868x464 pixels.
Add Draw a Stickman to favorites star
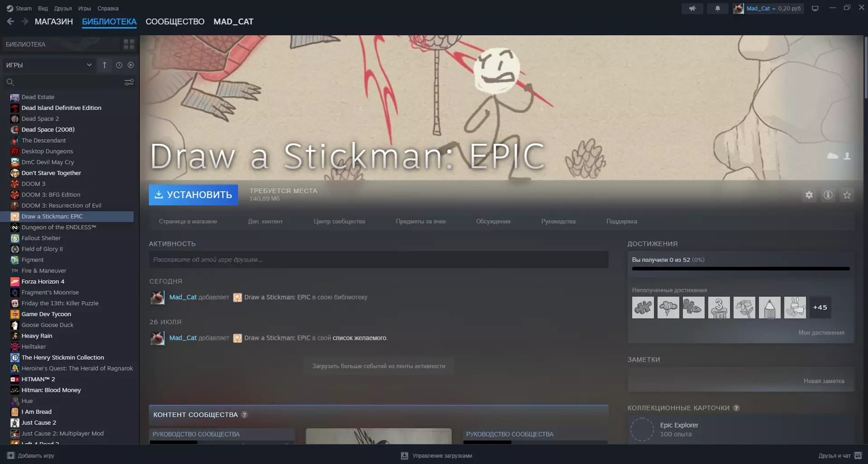(847, 195)
